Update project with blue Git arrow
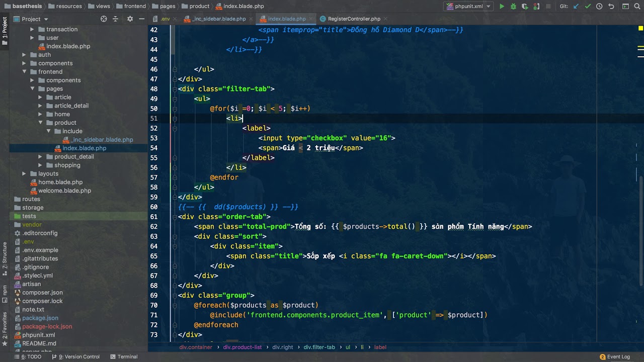Viewport: 644px width, 362px height. click(576, 7)
